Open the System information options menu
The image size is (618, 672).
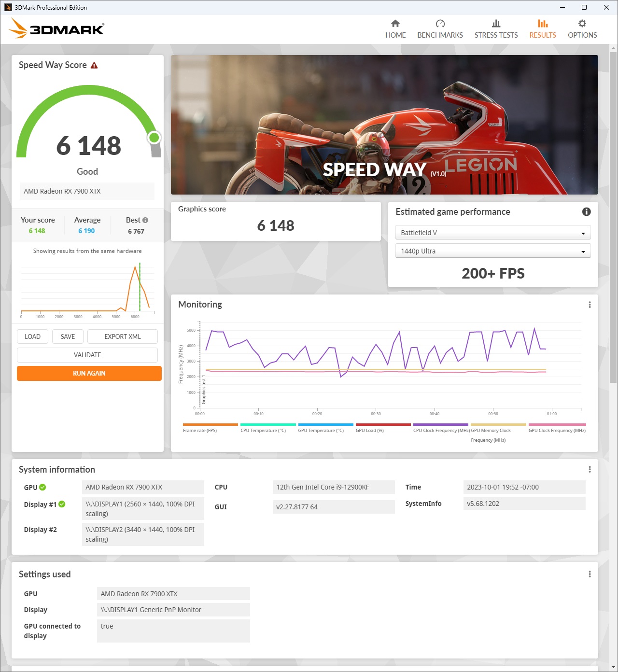[590, 469]
